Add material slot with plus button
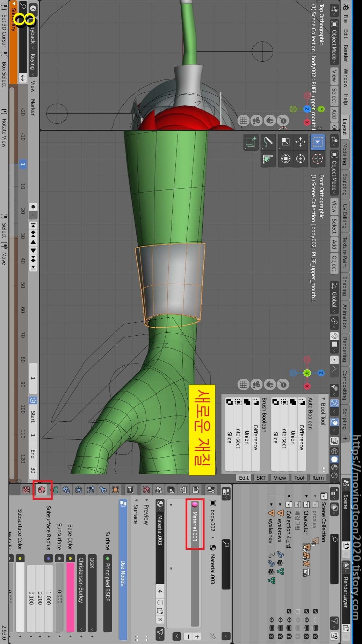 [197, 636]
